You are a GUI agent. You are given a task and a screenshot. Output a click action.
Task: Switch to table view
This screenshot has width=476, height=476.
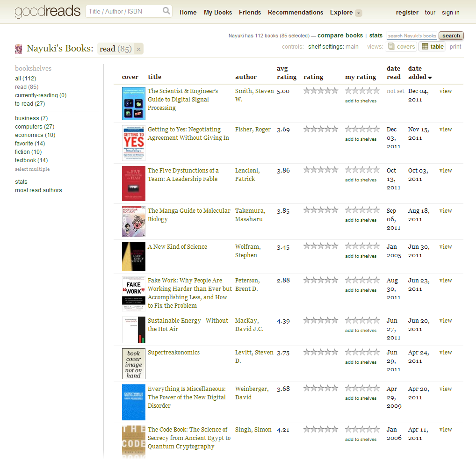point(433,46)
